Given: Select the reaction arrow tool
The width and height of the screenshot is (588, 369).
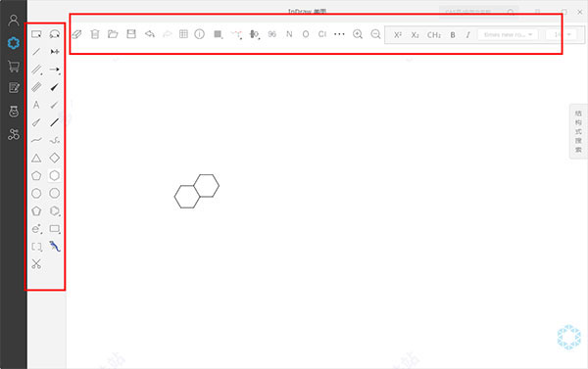Looking at the screenshot, I should pos(55,69).
